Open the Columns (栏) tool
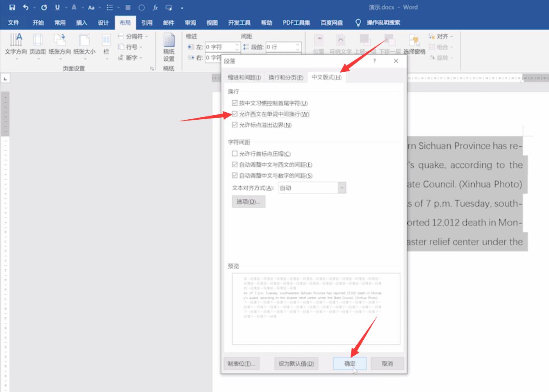 click(106, 47)
